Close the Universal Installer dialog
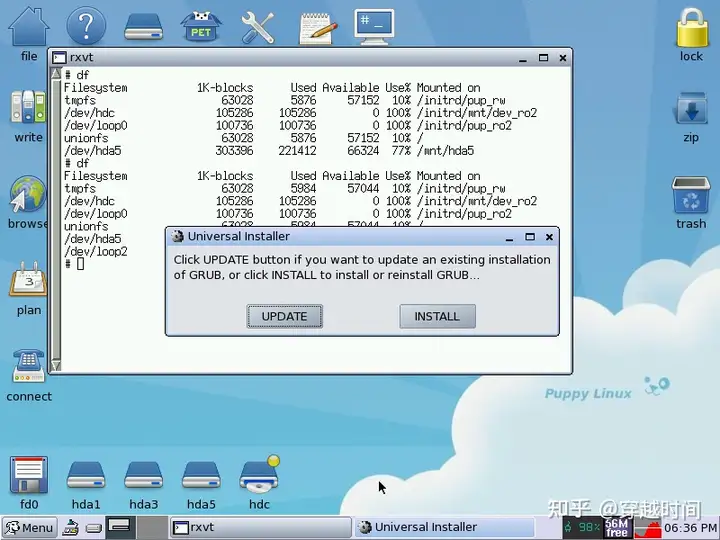 [x=549, y=237]
